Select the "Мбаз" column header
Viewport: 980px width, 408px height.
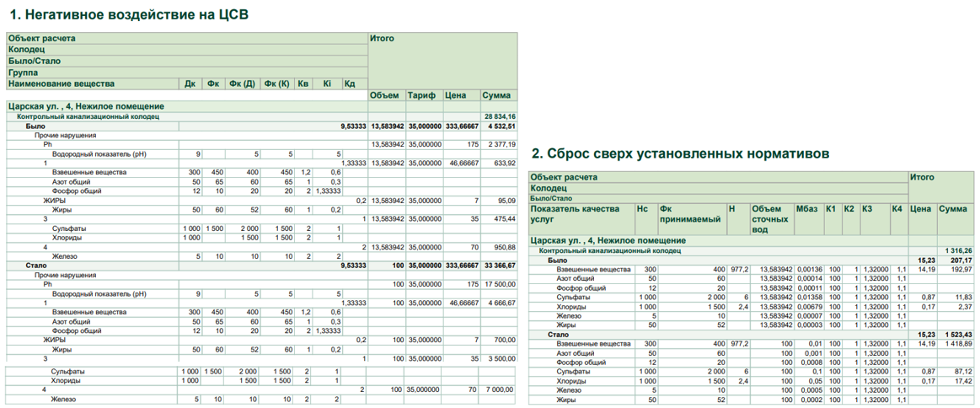pos(808,208)
